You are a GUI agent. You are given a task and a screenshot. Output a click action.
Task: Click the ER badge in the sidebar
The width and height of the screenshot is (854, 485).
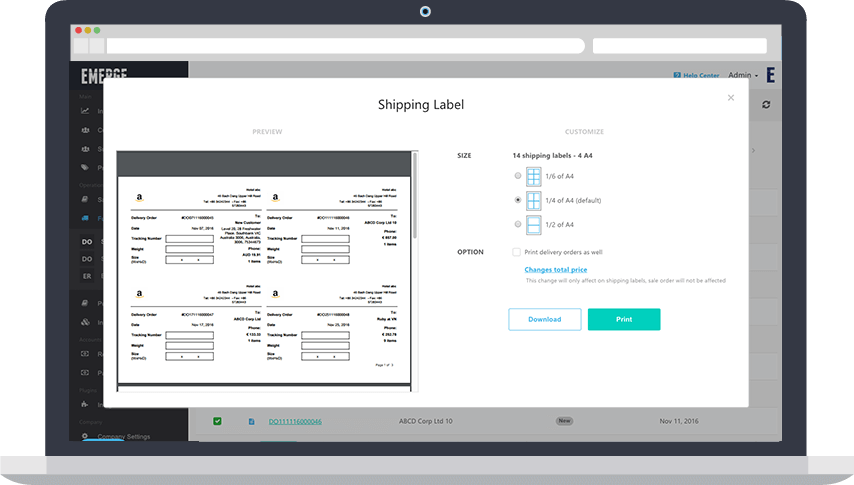(x=87, y=276)
